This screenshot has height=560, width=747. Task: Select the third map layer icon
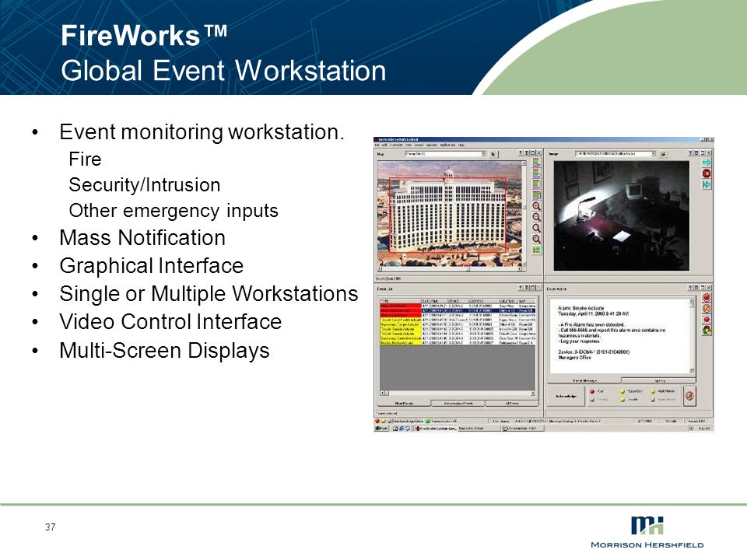pyautogui.click(x=536, y=184)
